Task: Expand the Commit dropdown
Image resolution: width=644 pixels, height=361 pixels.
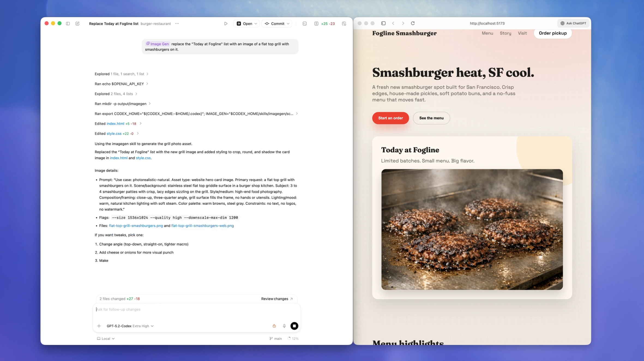Action: [x=288, y=23]
